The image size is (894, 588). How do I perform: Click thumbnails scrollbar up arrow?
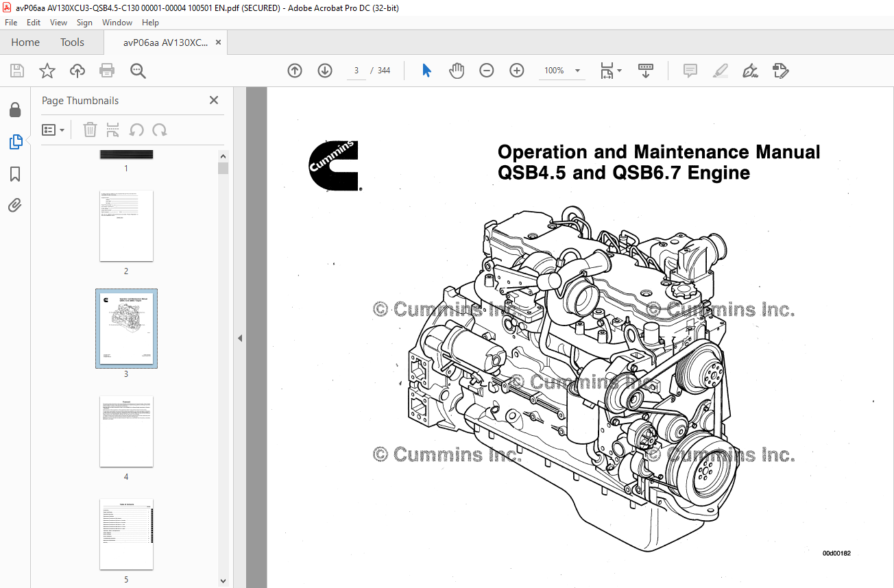tap(223, 156)
